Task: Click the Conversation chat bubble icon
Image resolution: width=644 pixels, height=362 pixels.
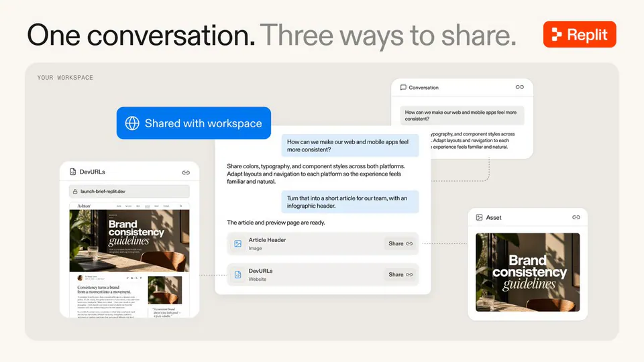Action: point(403,87)
